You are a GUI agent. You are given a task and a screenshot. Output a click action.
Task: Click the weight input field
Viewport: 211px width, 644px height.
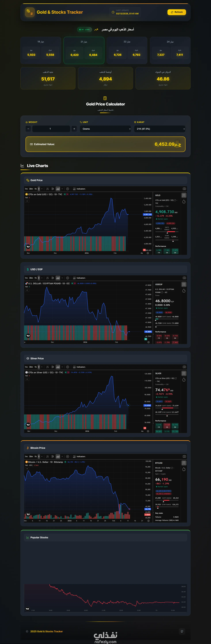[x=51, y=129]
